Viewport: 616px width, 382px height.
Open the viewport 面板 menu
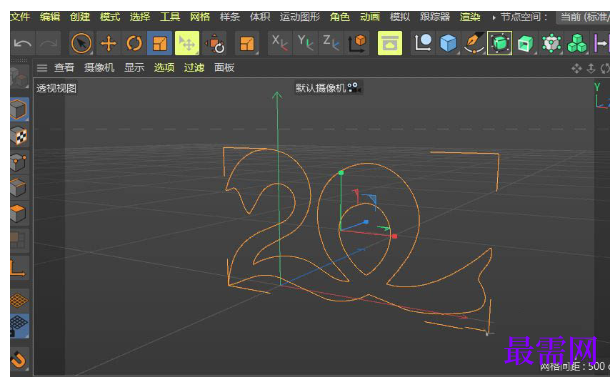(x=224, y=68)
